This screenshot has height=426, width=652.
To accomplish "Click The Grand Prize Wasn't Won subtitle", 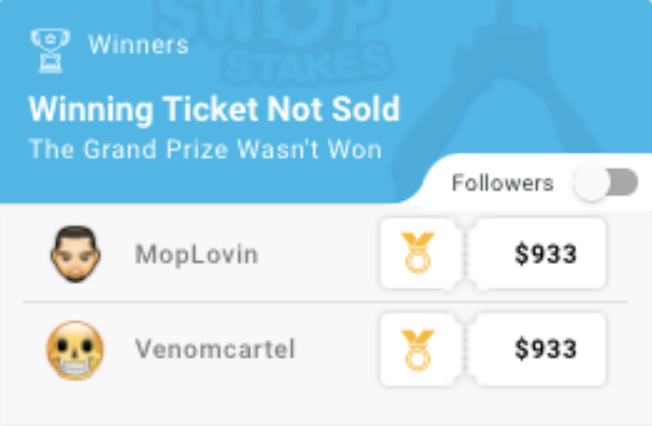I will 205,150.
